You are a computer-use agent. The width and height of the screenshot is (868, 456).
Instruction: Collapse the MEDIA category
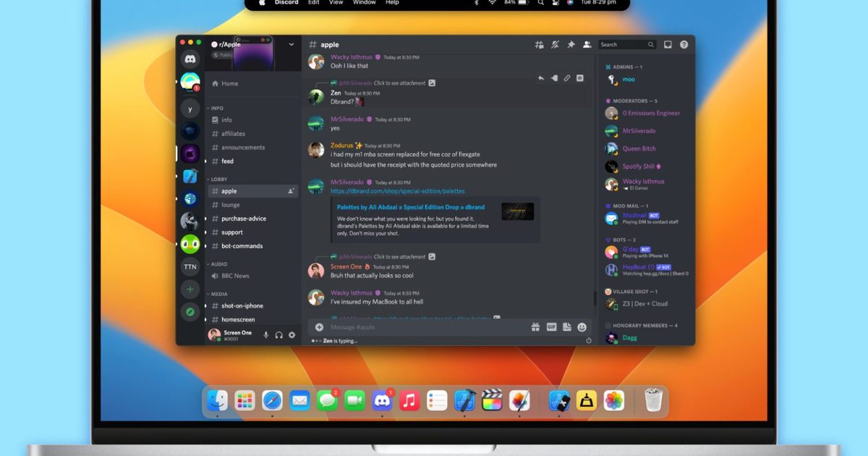point(218,294)
